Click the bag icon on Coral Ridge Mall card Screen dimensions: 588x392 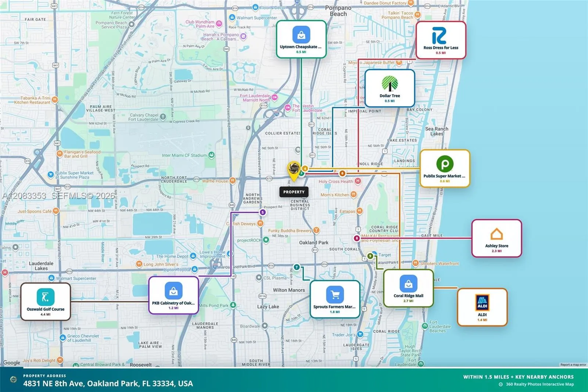pos(408,284)
